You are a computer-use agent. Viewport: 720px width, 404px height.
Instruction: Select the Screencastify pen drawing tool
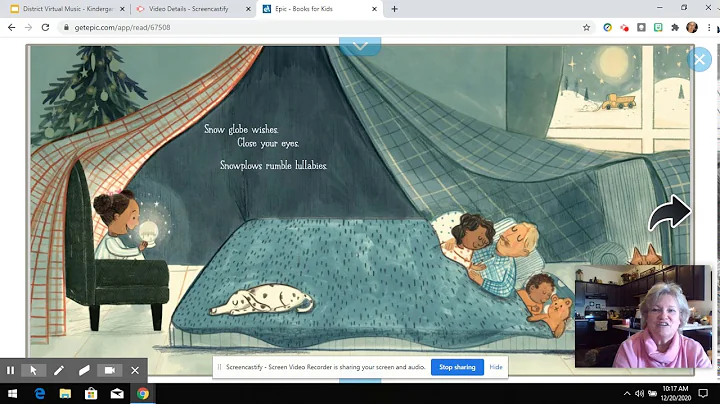59,370
